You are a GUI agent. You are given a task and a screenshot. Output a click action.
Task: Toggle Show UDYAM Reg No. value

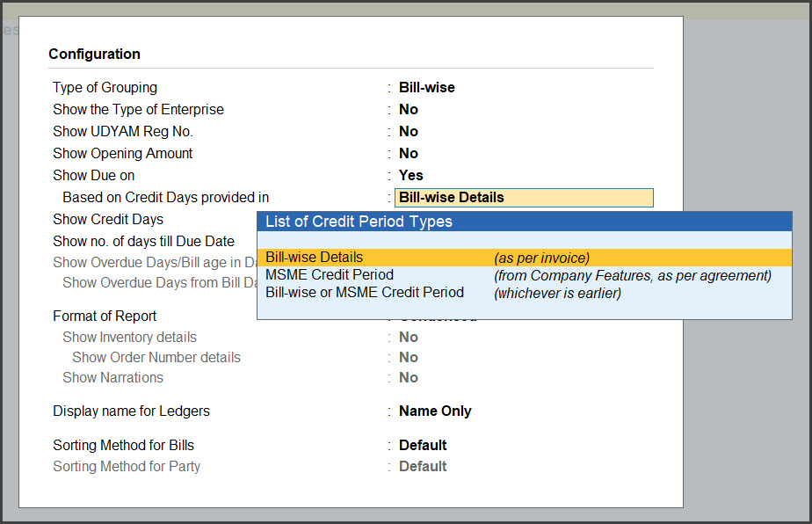tap(408, 131)
